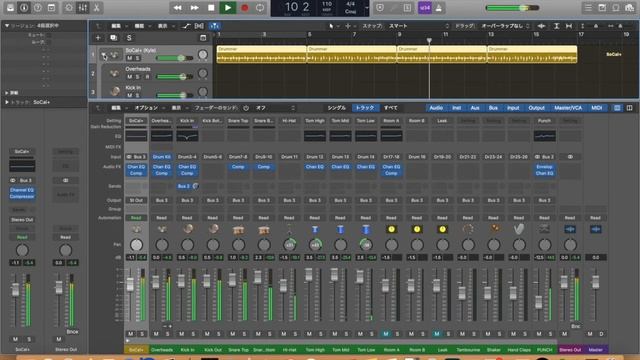Stop playback with the Stop button
This screenshot has height=360, width=640.
click(x=211, y=7)
